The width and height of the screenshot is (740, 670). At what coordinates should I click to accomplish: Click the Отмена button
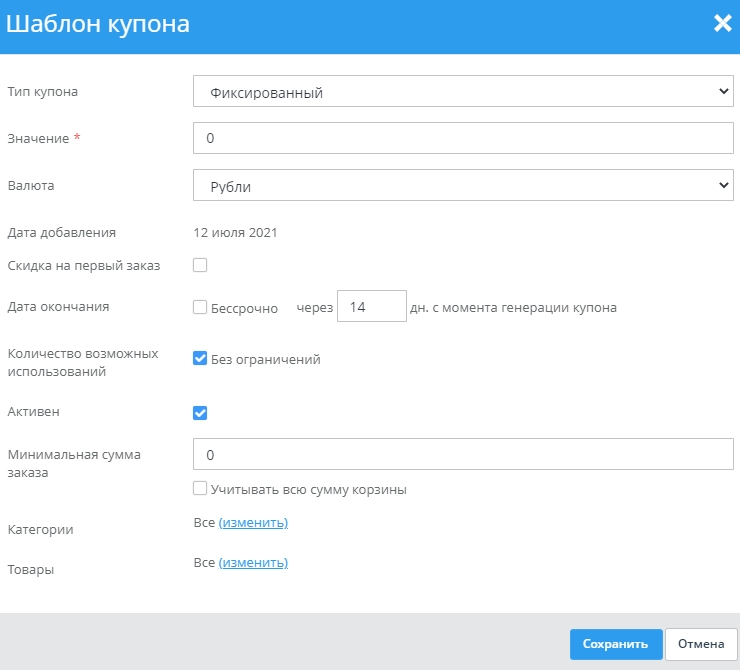coord(701,644)
